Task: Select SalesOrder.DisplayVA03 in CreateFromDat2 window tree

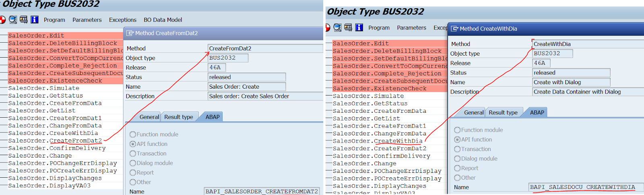Action: point(50,186)
